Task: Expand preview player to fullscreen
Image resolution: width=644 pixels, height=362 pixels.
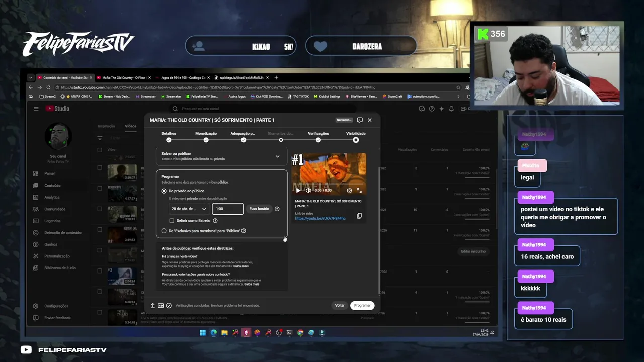Action: [x=359, y=191]
